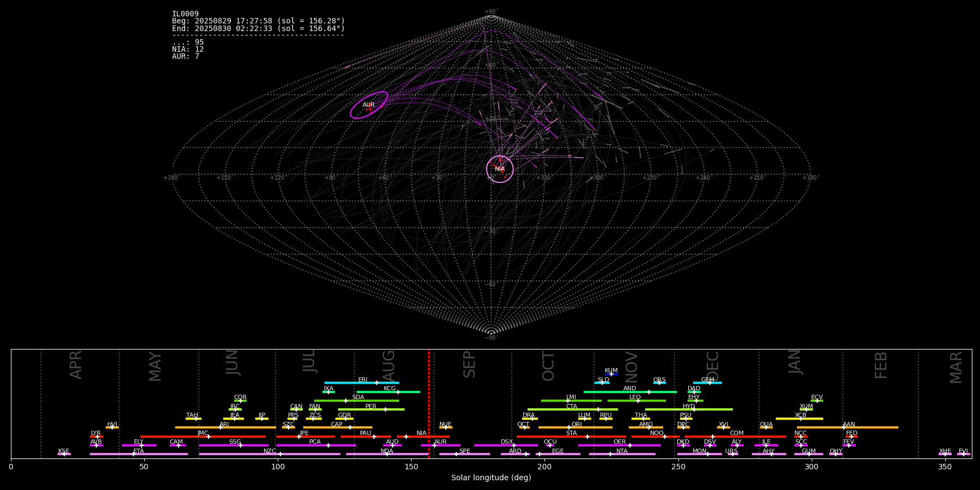Select the ETA shower bar label
Viewport: 980px width, 490px height.
139,451
